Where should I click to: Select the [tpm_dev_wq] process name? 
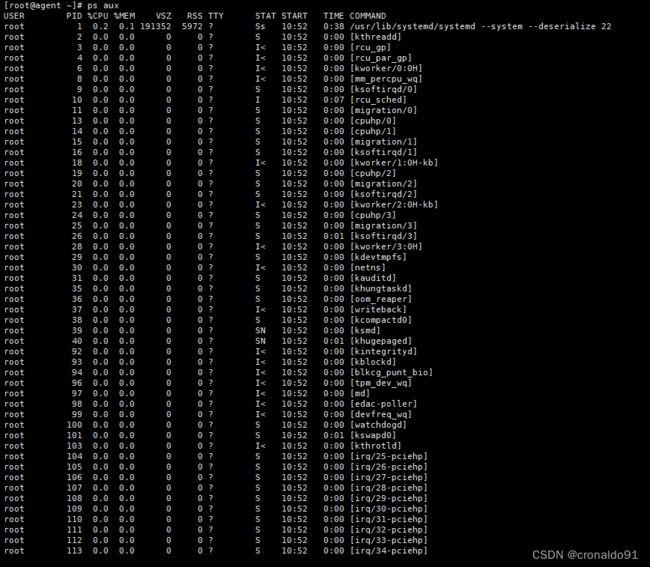click(381, 383)
